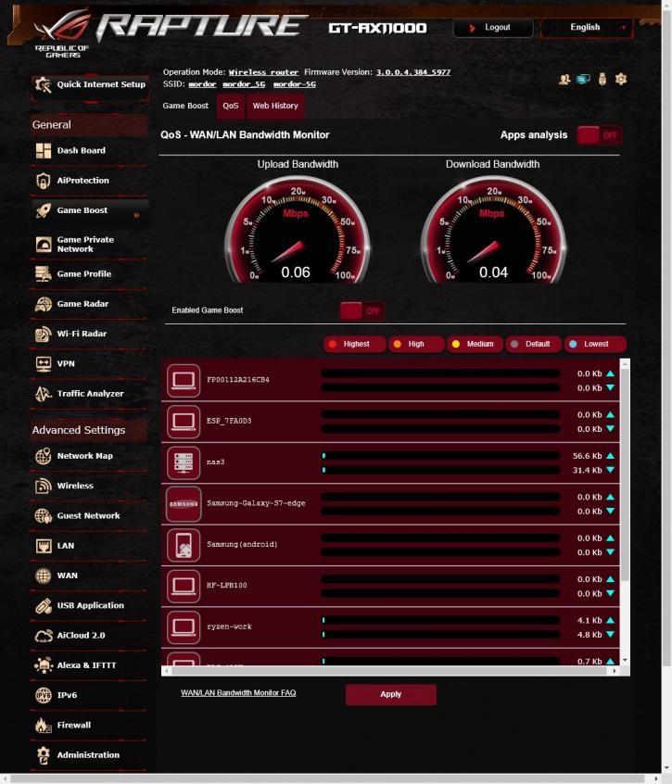Image resolution: width=672 pixels, height=784 pixels.
Task: Click the Alexa & IFTTT icon
Action: [44, 665]
